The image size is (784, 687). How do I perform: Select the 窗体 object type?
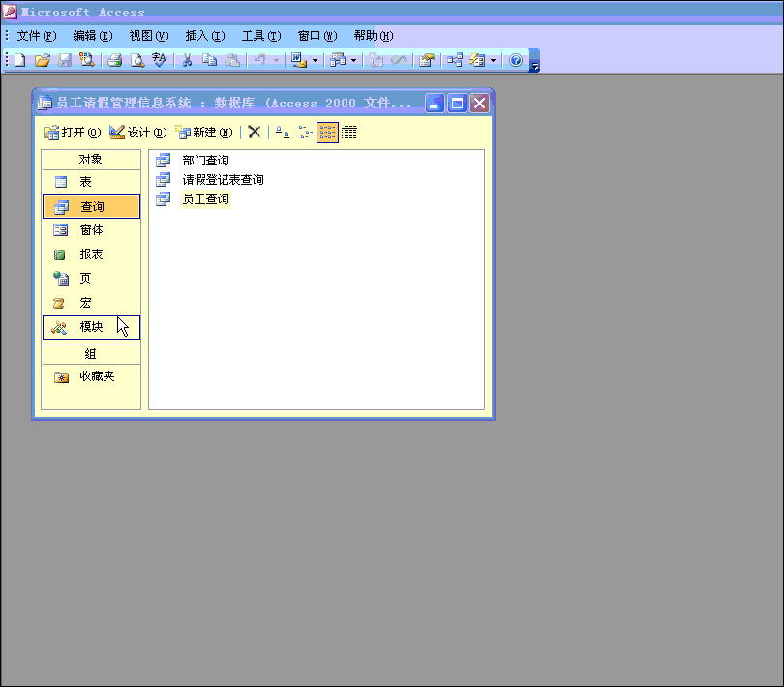pos(91,230)
